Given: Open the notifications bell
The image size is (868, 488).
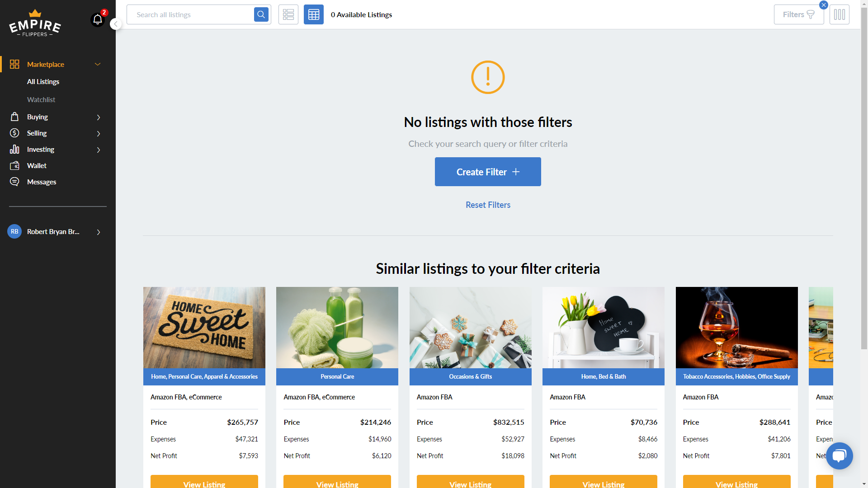Looking at the screenshot, I should (97, 19).
